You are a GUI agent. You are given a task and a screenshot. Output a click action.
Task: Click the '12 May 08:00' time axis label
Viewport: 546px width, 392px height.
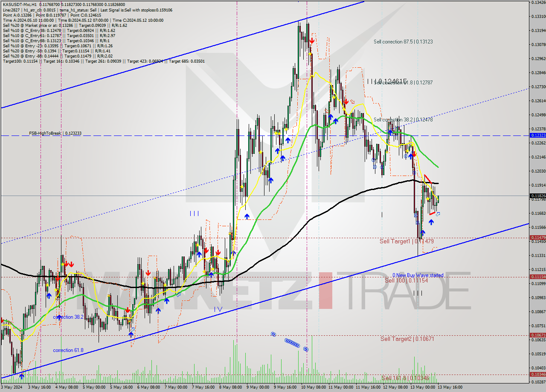[395, 387]
